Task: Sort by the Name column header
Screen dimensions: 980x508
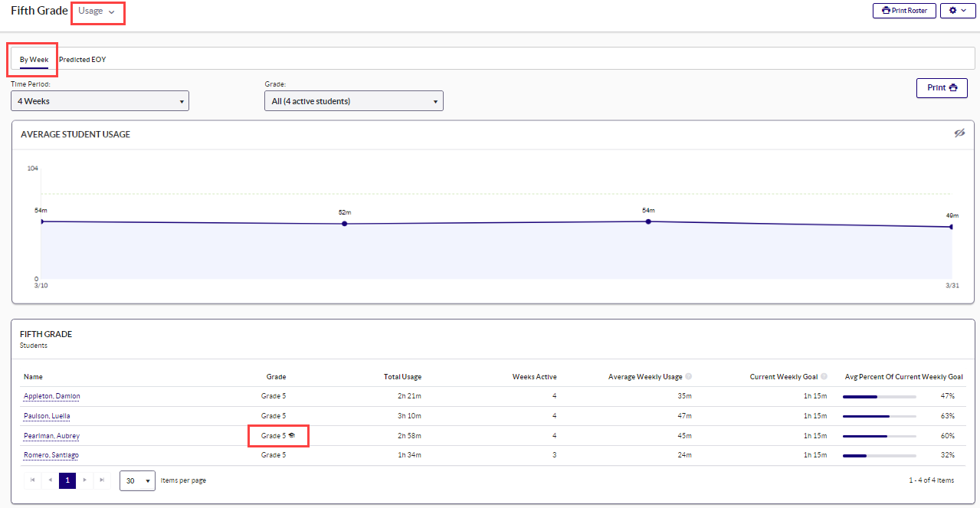Action: click(33, 377)
